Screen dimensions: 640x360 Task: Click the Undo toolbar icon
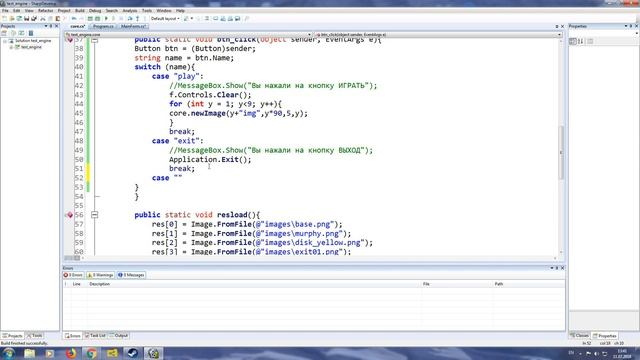(74, 19)
